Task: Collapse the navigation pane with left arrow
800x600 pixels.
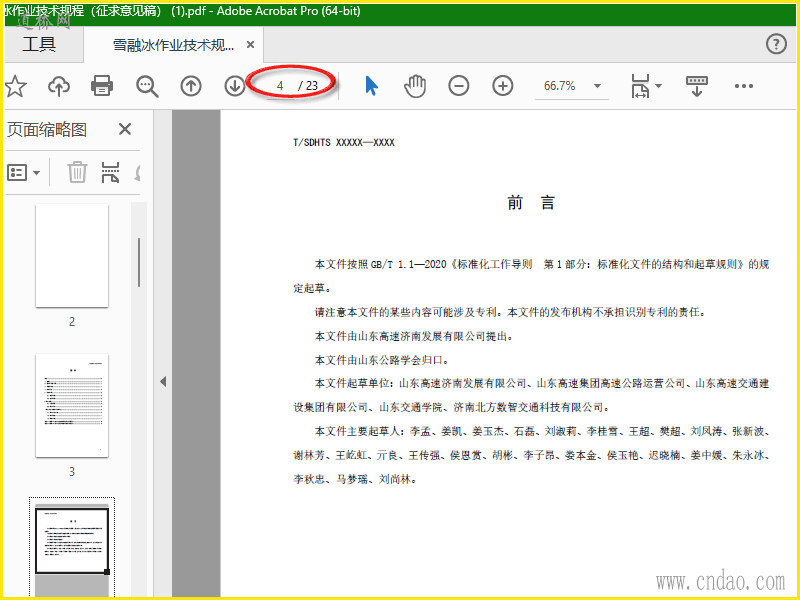Action: pyautogui.click(x=163, y=381)
